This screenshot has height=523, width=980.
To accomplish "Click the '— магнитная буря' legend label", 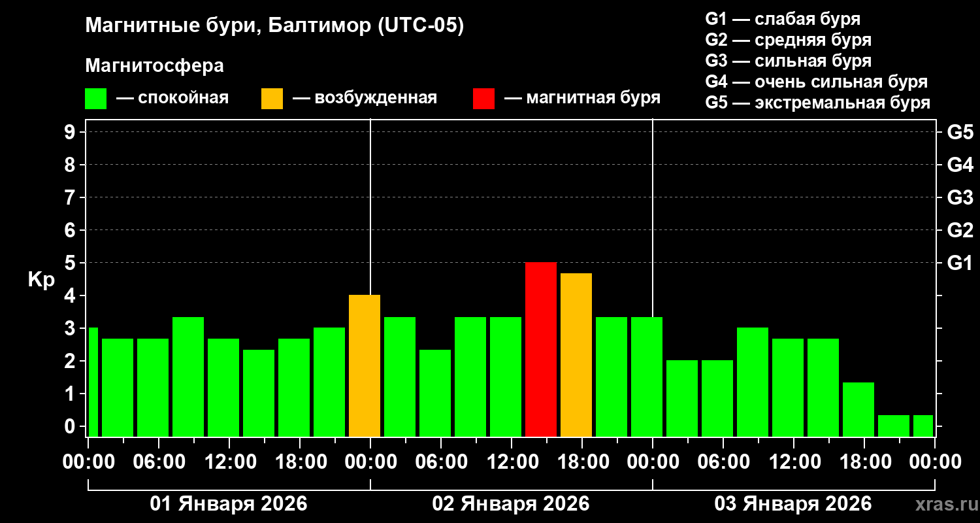I will (x=583, y=99).
